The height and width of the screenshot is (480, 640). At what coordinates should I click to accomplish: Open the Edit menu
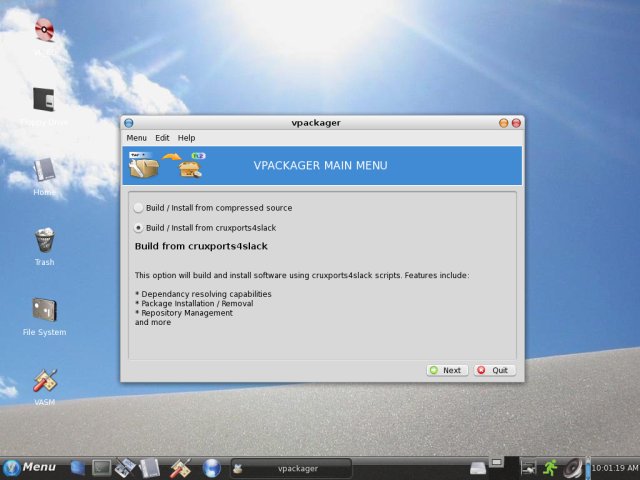click(x=162, y=138)
